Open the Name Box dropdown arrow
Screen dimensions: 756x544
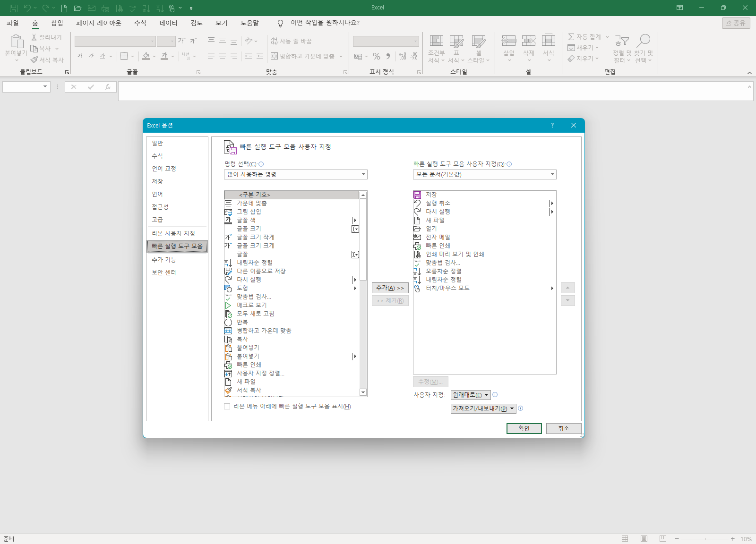pos(45,86)
